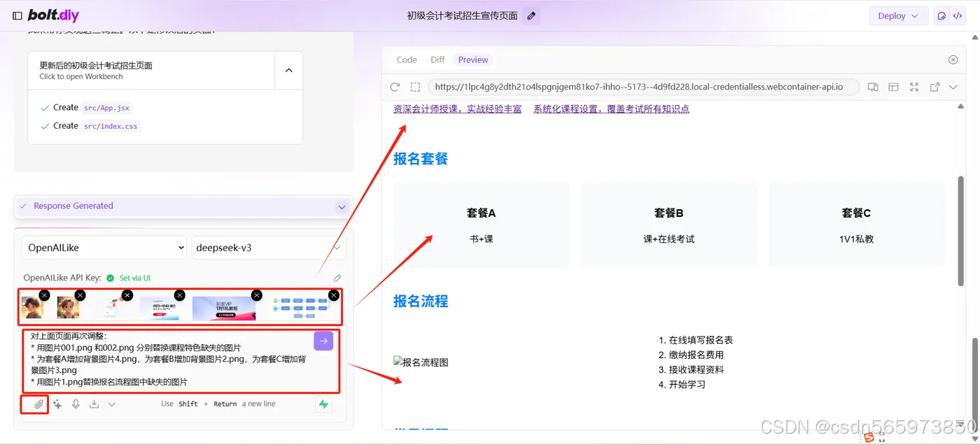Click the Set via UI status text
Viewport: 980px width, 445px height.
(x=135, y=278)
